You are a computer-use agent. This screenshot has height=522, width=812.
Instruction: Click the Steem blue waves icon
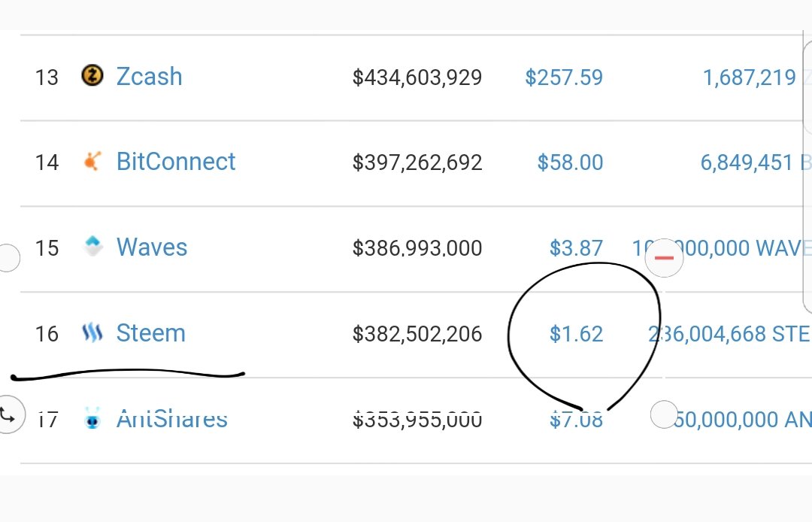tap(92, 333)
